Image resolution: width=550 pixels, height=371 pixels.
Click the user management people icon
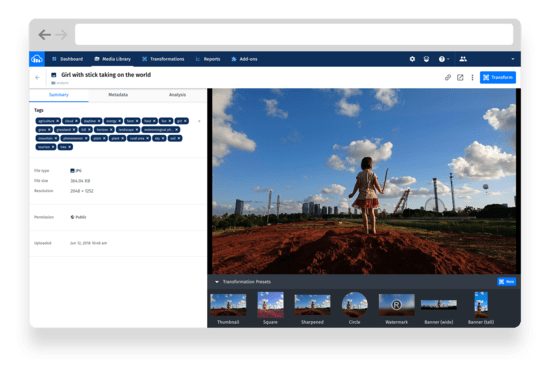click(x=463, y=59)
